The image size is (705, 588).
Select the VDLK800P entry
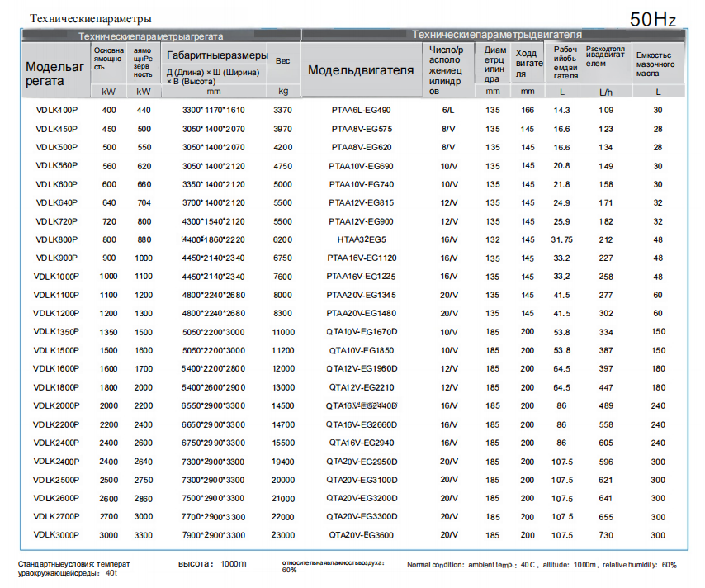[57, 239]
